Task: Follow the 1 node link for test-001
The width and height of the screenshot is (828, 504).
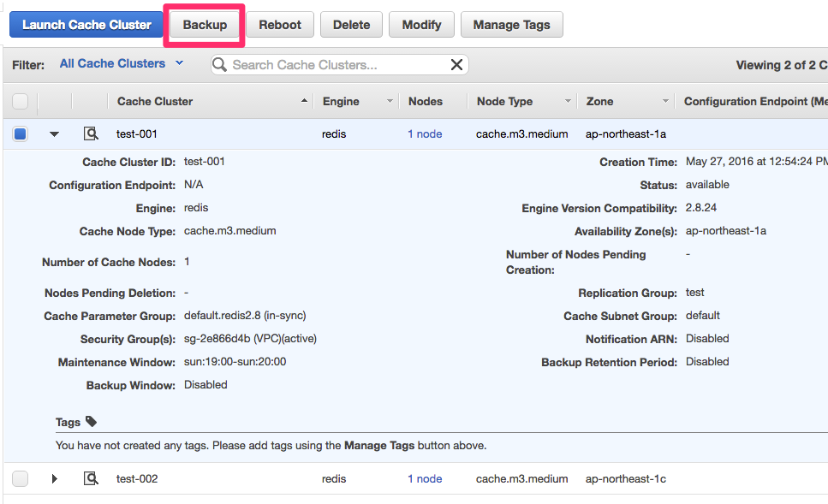Action: click(x=425, y=133)
